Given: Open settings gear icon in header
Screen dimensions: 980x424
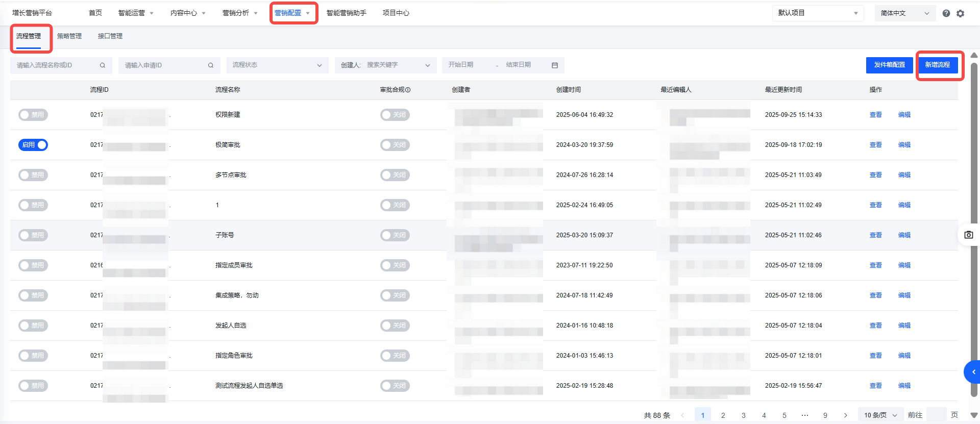Looking at the screenshot, I should point(960,13).
